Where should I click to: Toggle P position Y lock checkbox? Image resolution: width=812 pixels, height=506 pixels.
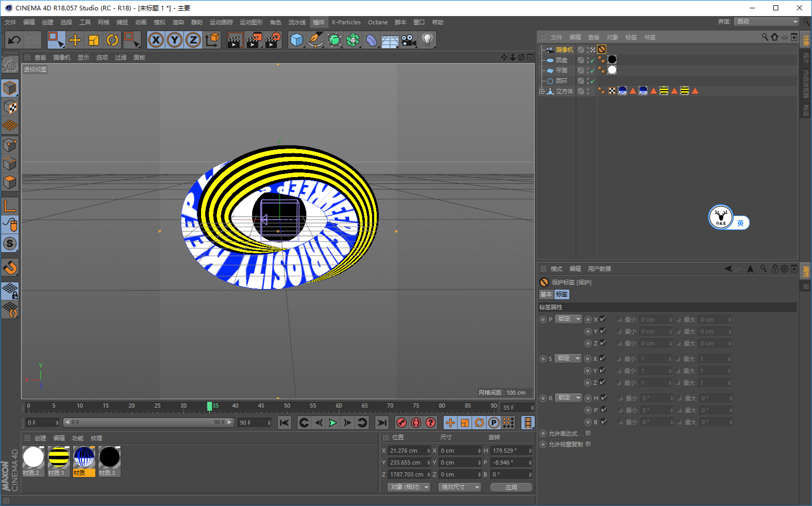pos(603,331)
